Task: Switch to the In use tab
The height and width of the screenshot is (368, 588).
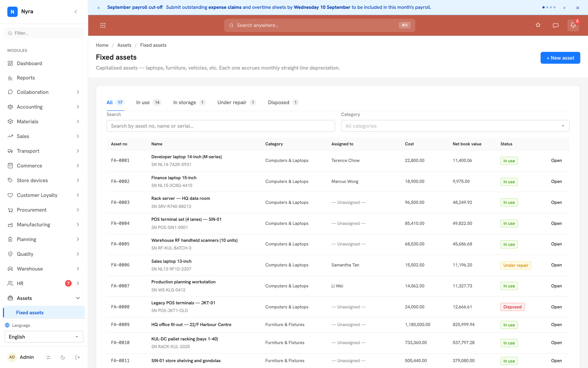Action: 149,102
